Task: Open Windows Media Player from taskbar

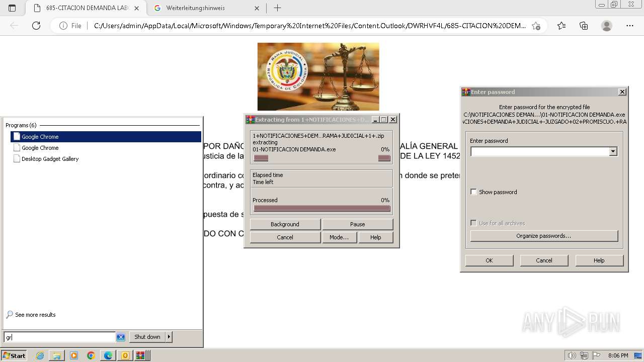Action: click(74, 355)
